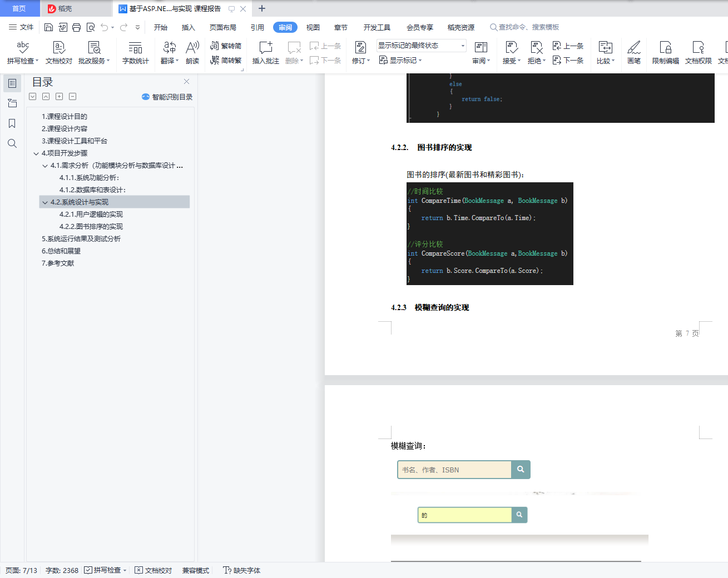Viewport: 728px width, 578px height.
Task: Reject the revision (拒绝)
Action: pos(536,53)
